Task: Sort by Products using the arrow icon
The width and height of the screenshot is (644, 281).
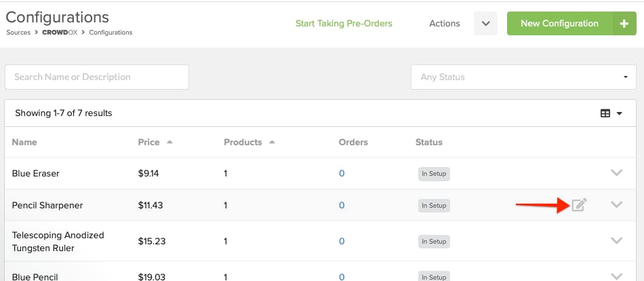Action: pos(271,142)
